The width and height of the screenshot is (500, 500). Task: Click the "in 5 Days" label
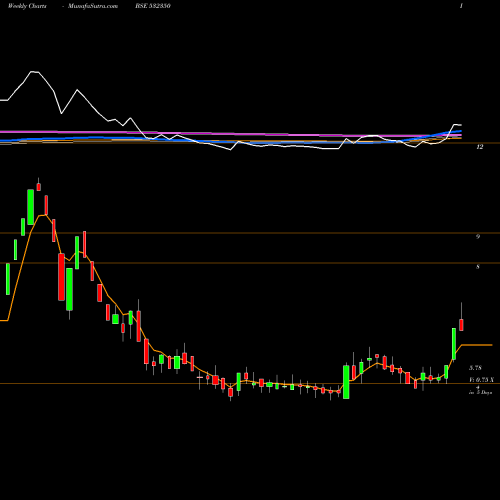tap(480, 393)
